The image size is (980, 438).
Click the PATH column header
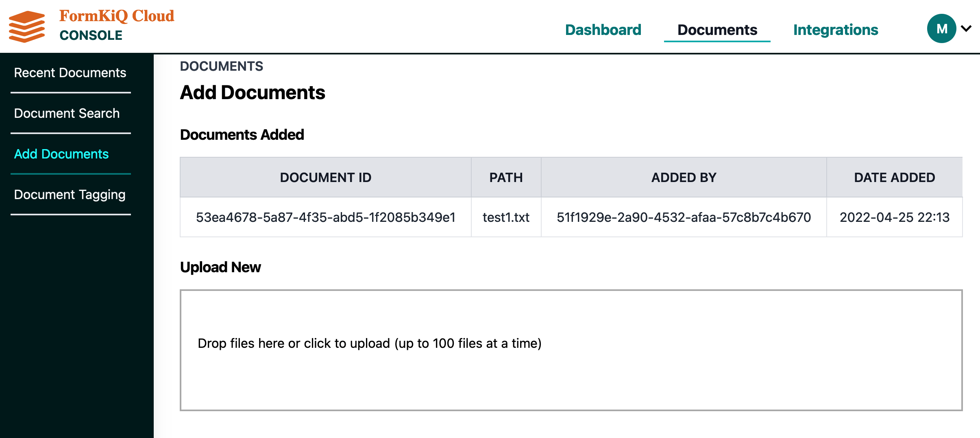coord(506,178)
